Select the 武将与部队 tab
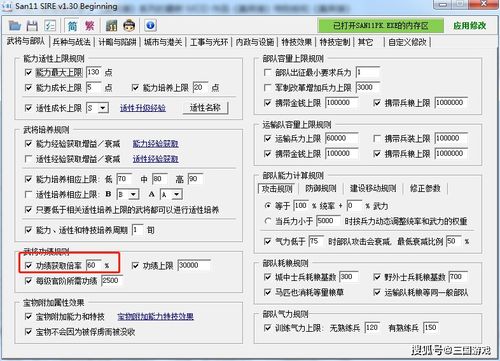This screenshot has height=361, width=500. point(26,41)
